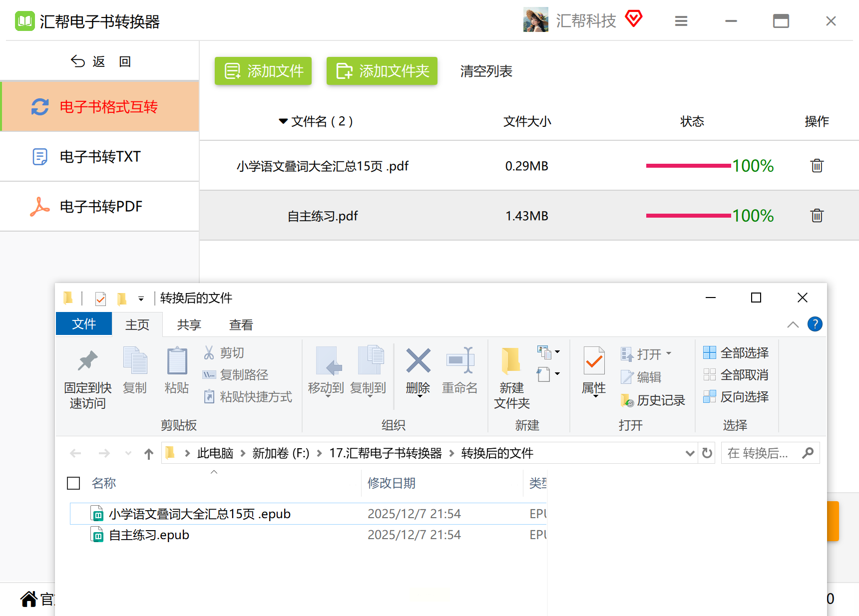The height and width of the screenshot is (616, 859).
Task: Delete 自主练习.pdf with its trash icon
Action: [x=817, y=216]
